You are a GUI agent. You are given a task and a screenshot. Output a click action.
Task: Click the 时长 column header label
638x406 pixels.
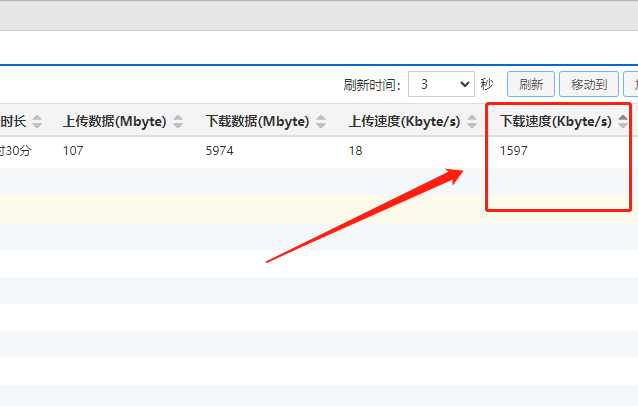coord(13,122)
